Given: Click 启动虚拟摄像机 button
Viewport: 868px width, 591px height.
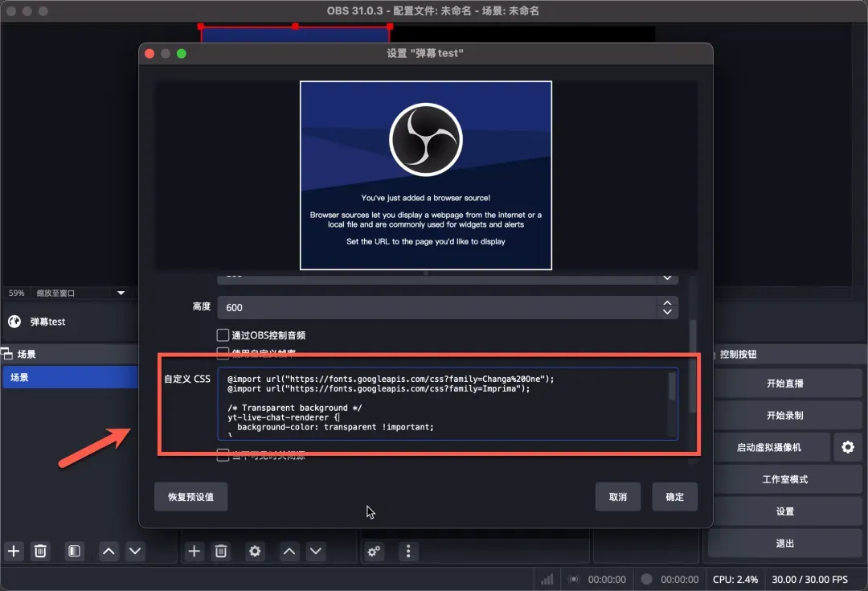Looking at the screenshot, I should point(769,448).
